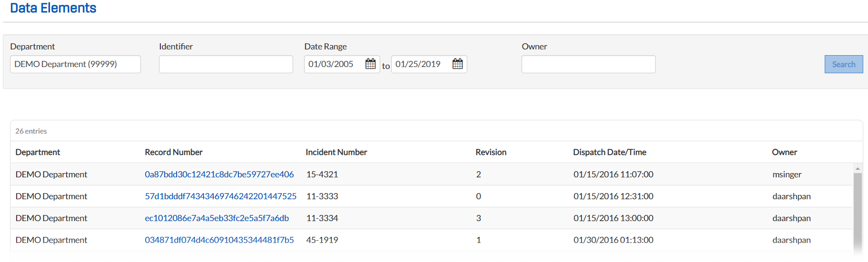
Task: Focus the Department input field
Action: pyautogui.click(x=75, y=64)
